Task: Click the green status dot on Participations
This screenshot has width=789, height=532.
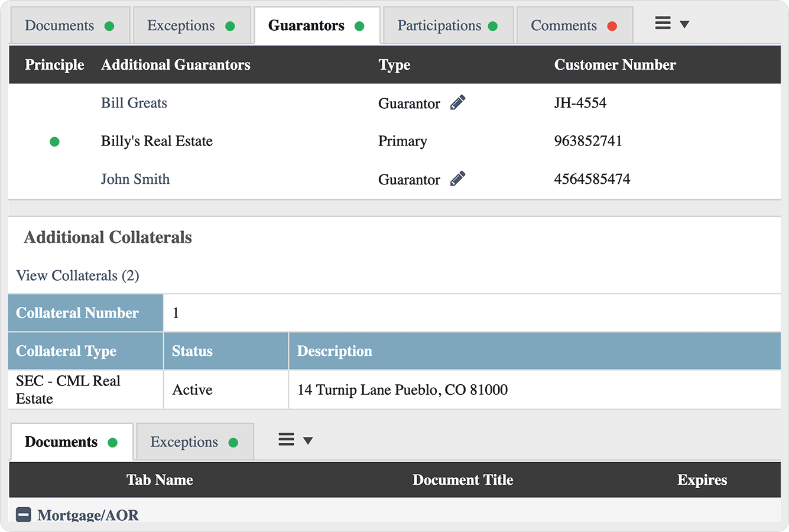Action: coord(493,26)
